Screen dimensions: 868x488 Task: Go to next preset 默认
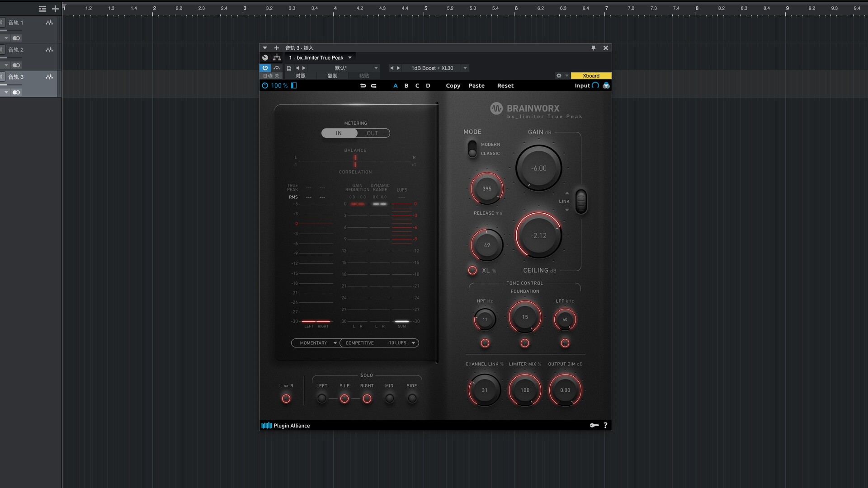[x=304, y=68]
